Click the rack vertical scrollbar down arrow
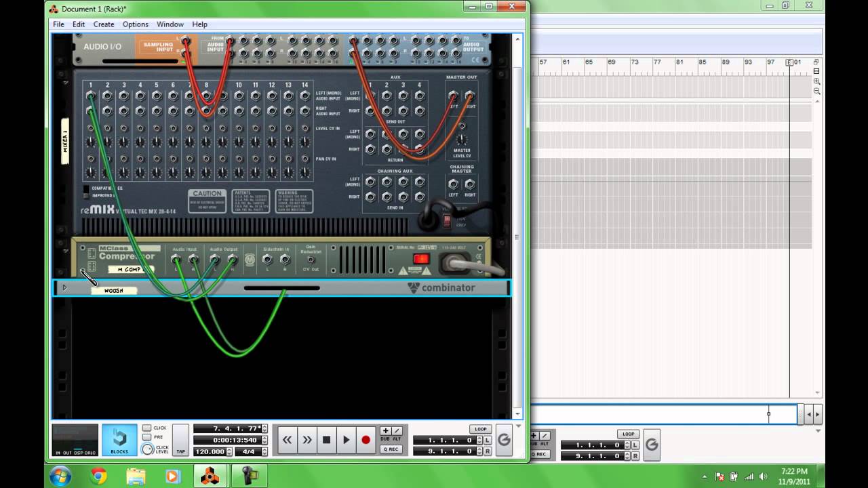 click(518, 413)
